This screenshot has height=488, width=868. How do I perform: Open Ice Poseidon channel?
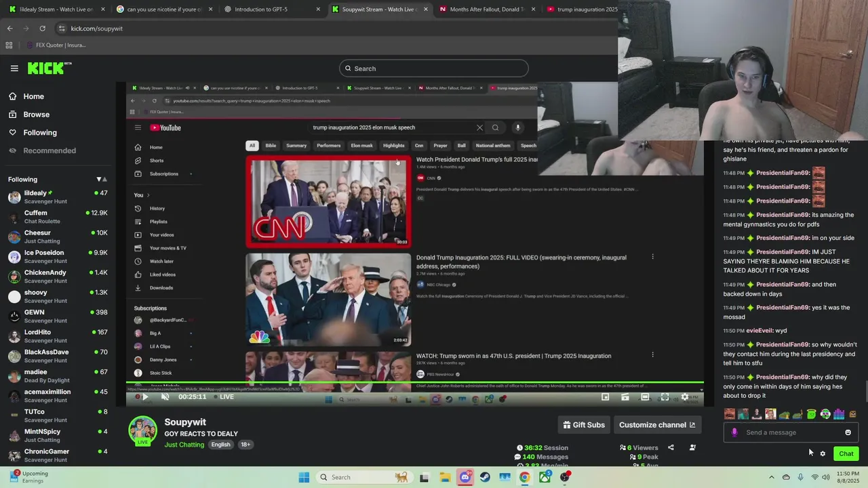(x=58, y=257)
